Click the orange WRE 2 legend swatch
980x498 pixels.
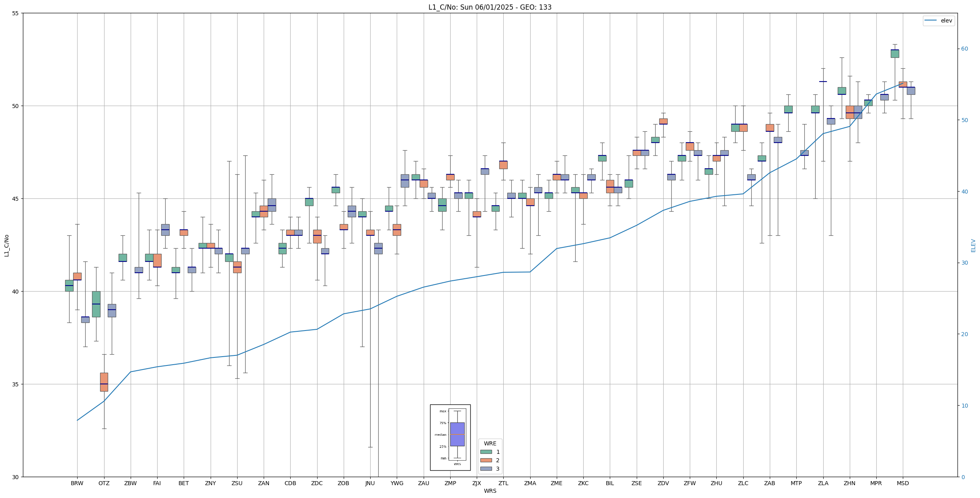coord(486,460)
